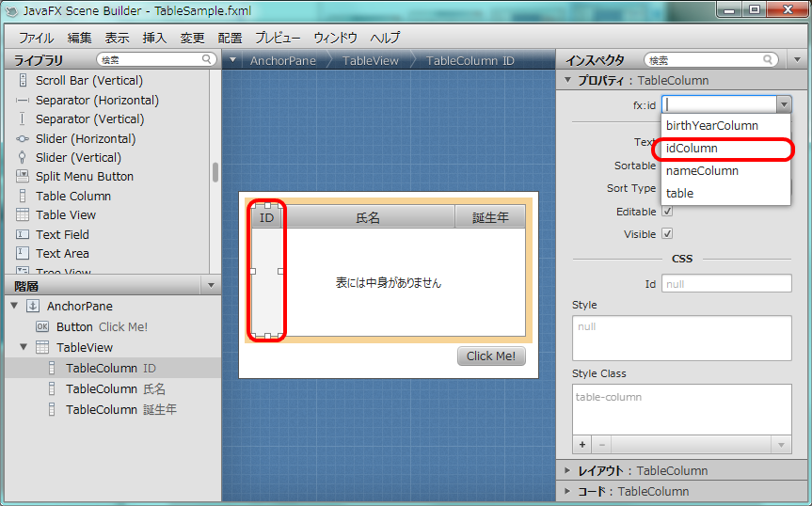Screen dimensions: 812x506
Task: Toggle the Editable checkbox
Action: [667, 211]
